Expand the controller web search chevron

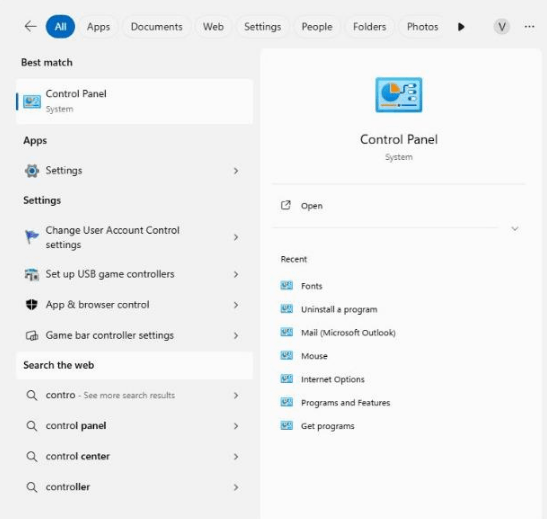(236, 487)
